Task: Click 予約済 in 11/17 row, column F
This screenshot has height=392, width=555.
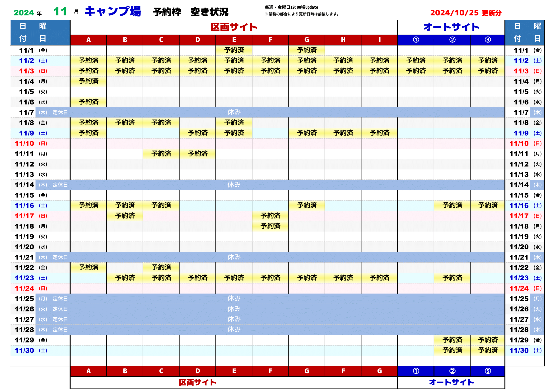Action: click(x=270, y=216)
